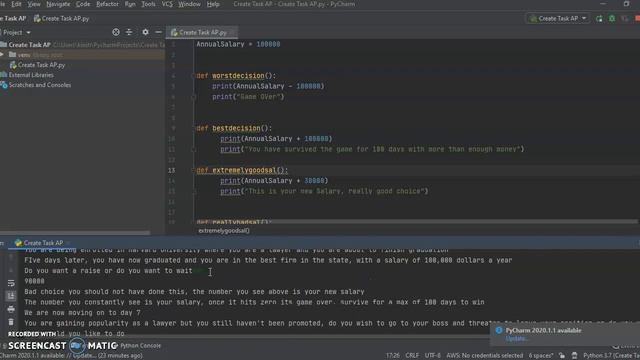Open the Code menu
The height and width of the screenshot is (360, 640).
[83, 4]
